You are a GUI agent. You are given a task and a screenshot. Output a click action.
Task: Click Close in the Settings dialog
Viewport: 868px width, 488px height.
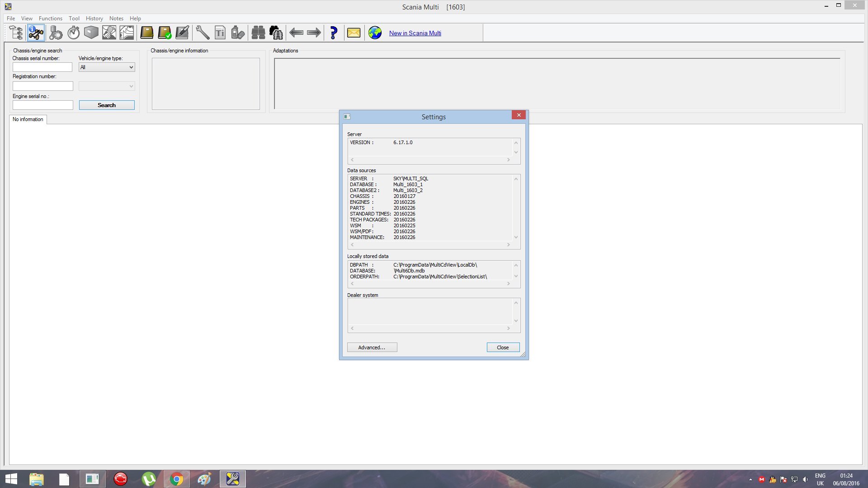pyautogui.click(x=503, y=347)
